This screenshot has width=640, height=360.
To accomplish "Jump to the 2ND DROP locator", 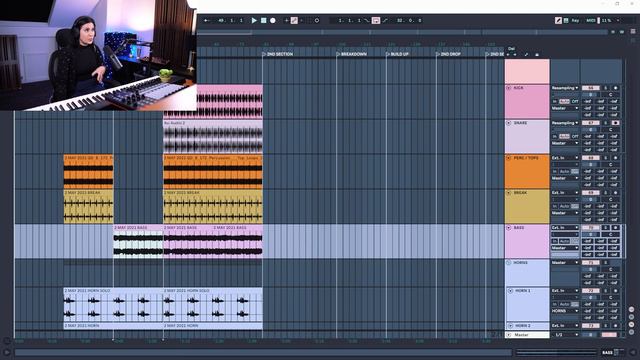I will tap(449, 54).
